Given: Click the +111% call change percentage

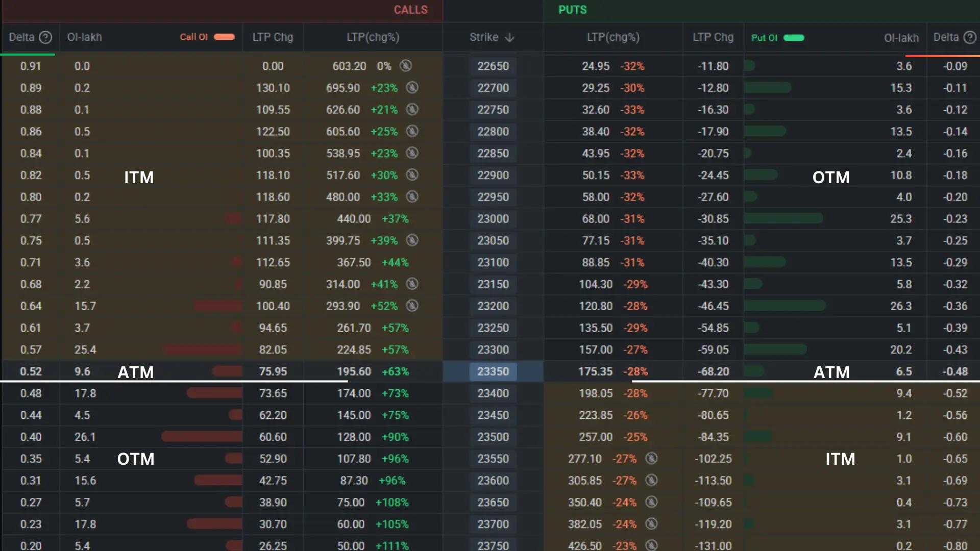Looking at the screenshot, I should point(392,545).
